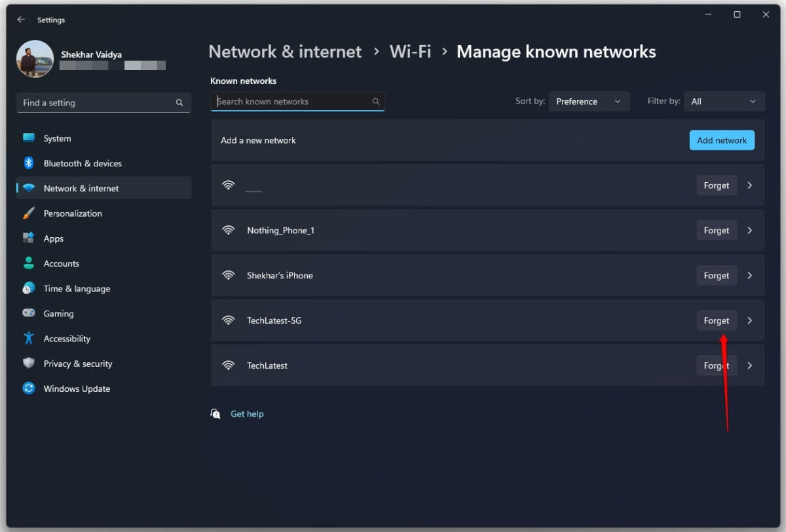Expand details for Nothing_Phone_1 network

(x=749, y=230)
